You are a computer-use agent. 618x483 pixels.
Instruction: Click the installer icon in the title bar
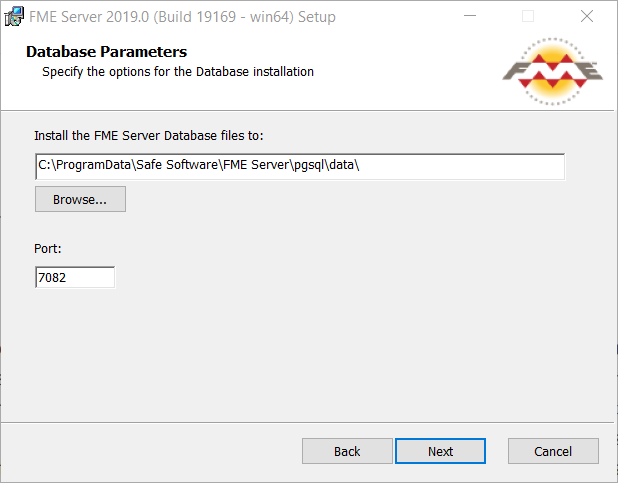pyautogui.click(x=14, y=17)
